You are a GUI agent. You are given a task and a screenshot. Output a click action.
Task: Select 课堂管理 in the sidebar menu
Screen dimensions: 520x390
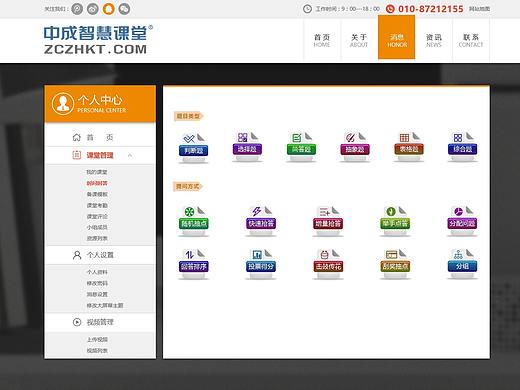tap(100, 155)
